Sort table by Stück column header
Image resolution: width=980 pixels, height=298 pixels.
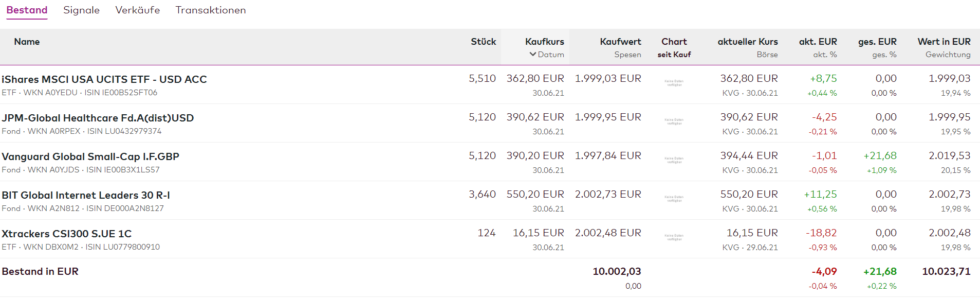click(x=483, y=42)
